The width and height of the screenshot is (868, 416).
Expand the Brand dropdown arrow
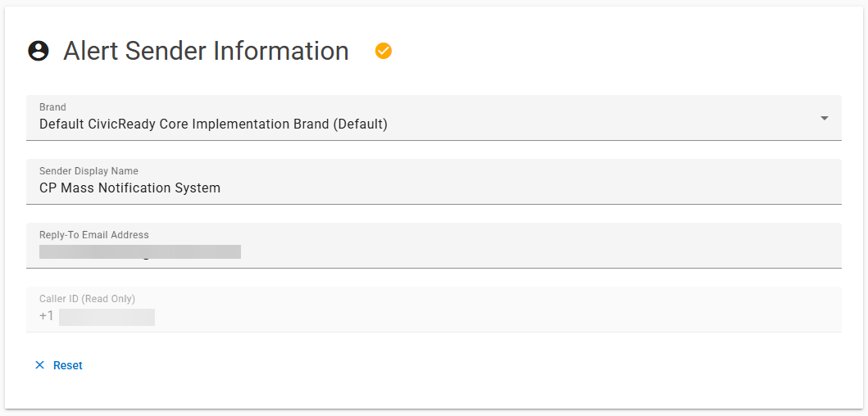click(x=825, y=118)
